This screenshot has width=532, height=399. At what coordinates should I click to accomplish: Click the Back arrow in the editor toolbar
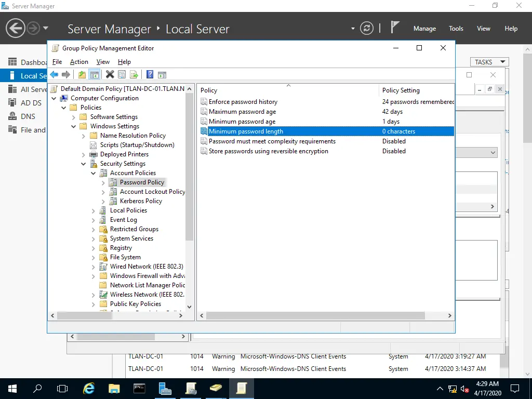54,74
